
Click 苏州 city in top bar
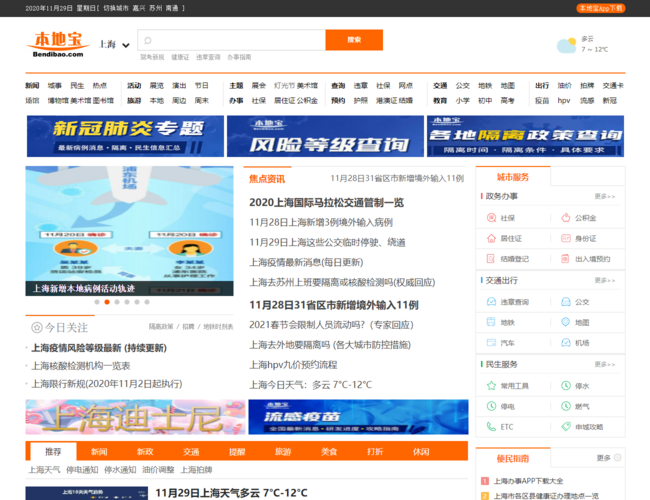pyautogui.click(x=155, y=8)
